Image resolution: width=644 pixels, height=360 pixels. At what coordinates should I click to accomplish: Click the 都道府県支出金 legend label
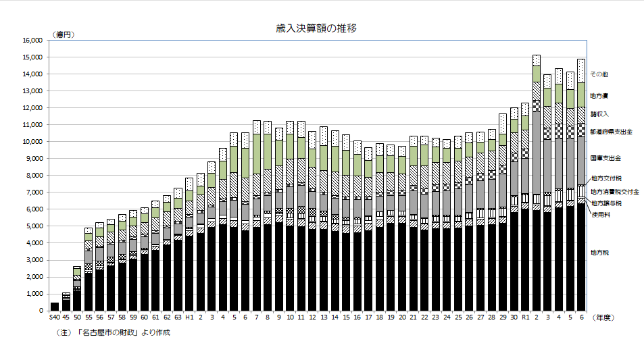tap(611, 131)
